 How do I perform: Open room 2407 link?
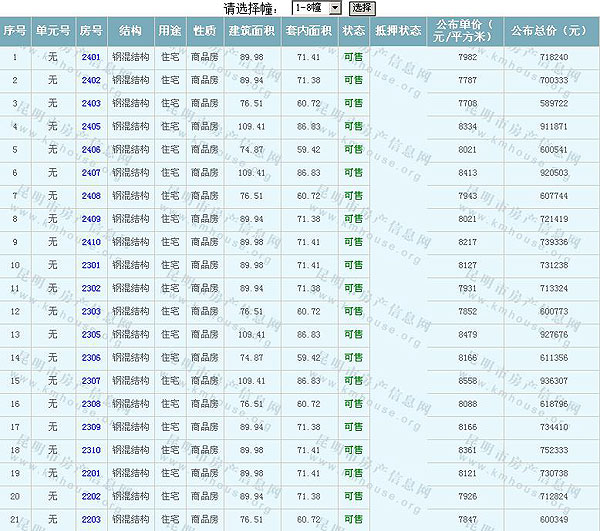pyautogui.click(x=91, y=173)
